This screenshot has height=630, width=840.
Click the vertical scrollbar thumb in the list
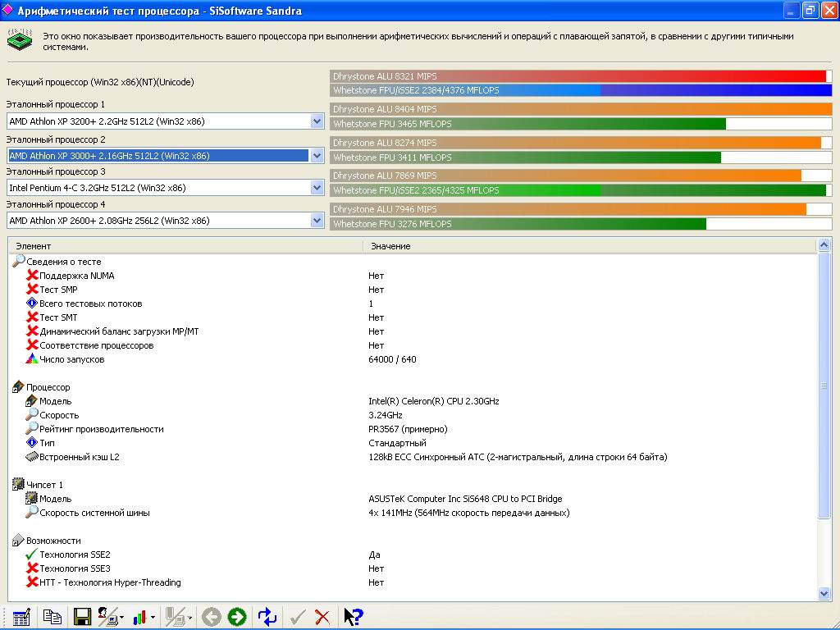[x=824, y=386]
